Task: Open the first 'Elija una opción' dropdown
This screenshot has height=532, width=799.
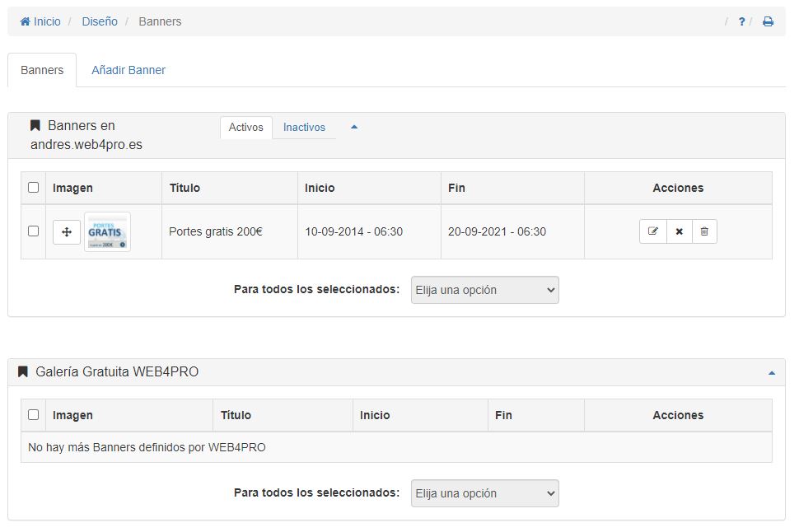Action: pos(484,290)
